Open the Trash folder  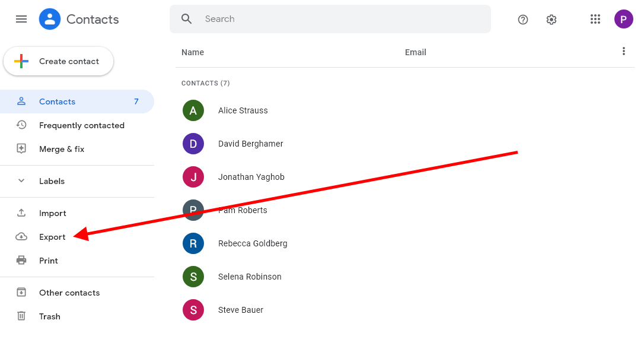(x=49, y=316)
